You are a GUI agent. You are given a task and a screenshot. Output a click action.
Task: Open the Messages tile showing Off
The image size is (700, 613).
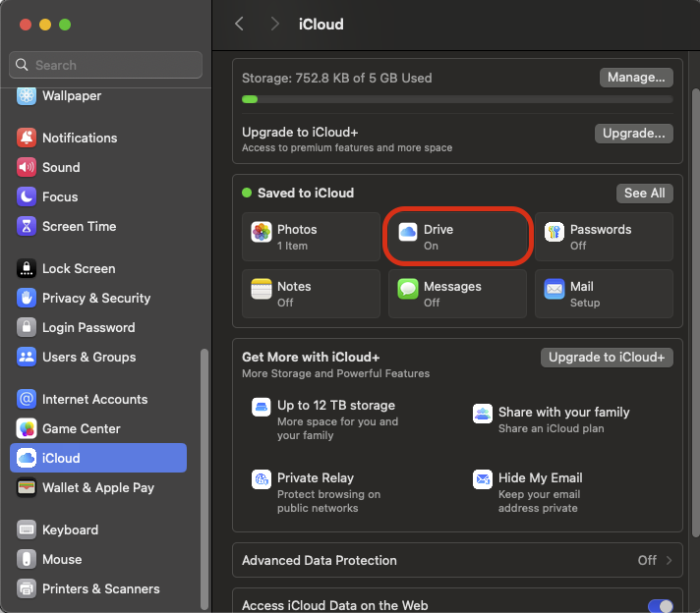(x=457, y=294)
